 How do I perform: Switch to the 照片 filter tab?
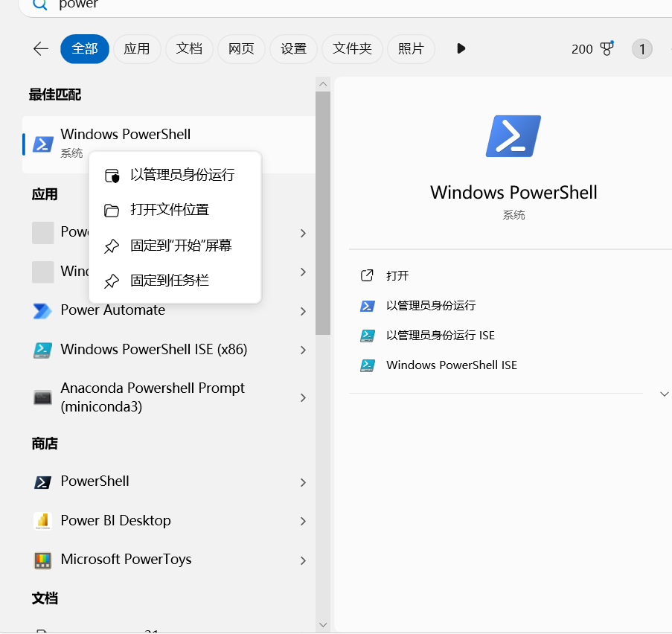pyautogui.click(x=411, y=49)
